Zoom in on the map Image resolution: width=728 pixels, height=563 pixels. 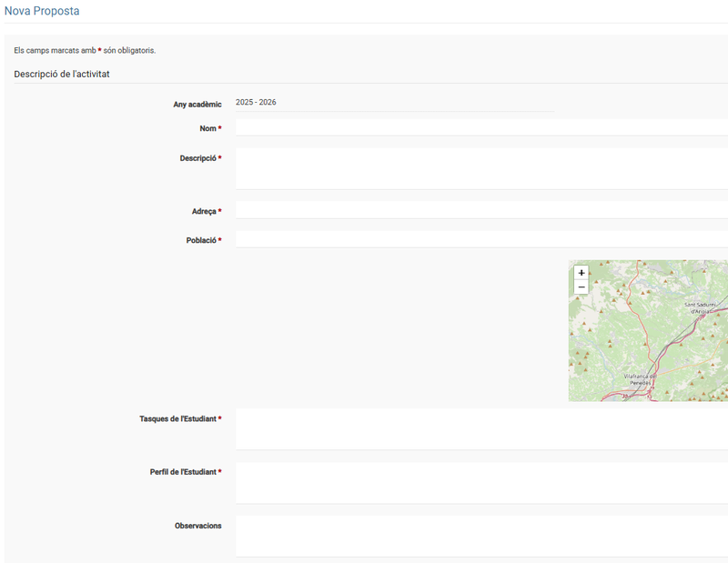point(581,273)
